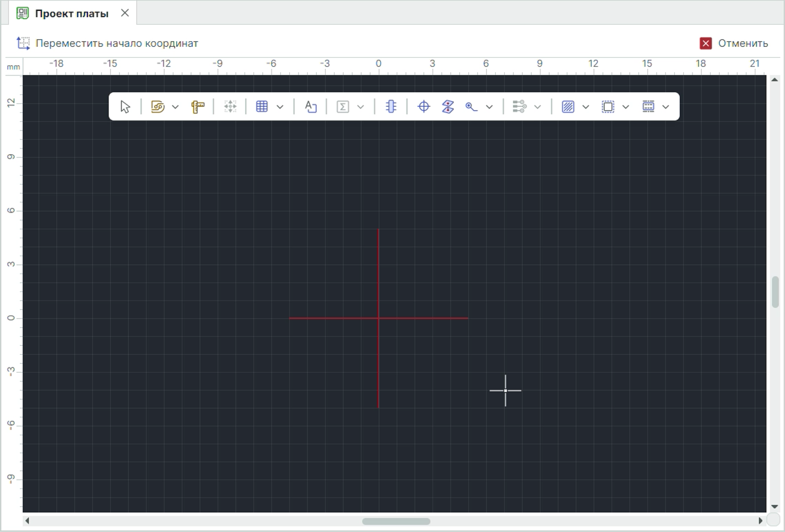This screenshot has width=785, height=532.
Task: Open dropdown beside the dashed-border region tool
Action: [x=626, y=107]
